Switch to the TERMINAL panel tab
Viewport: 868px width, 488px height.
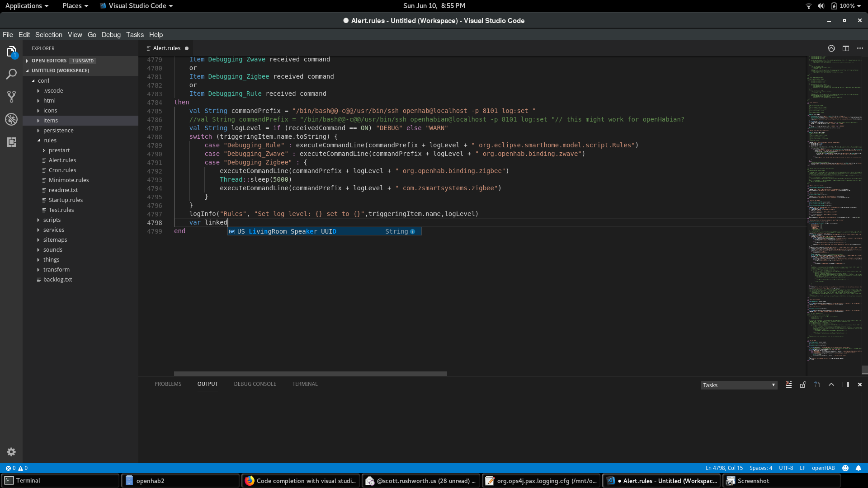[305, 384]
